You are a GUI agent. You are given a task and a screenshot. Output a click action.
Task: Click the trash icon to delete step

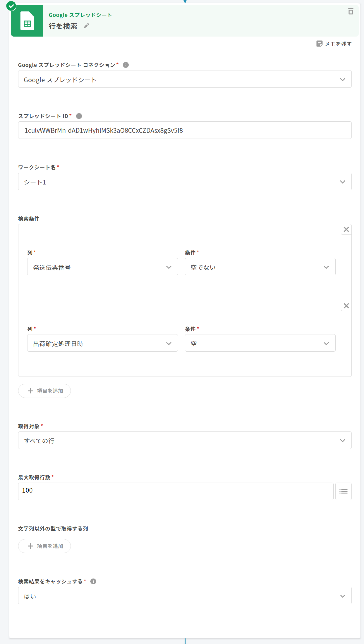tap(350, 11)
